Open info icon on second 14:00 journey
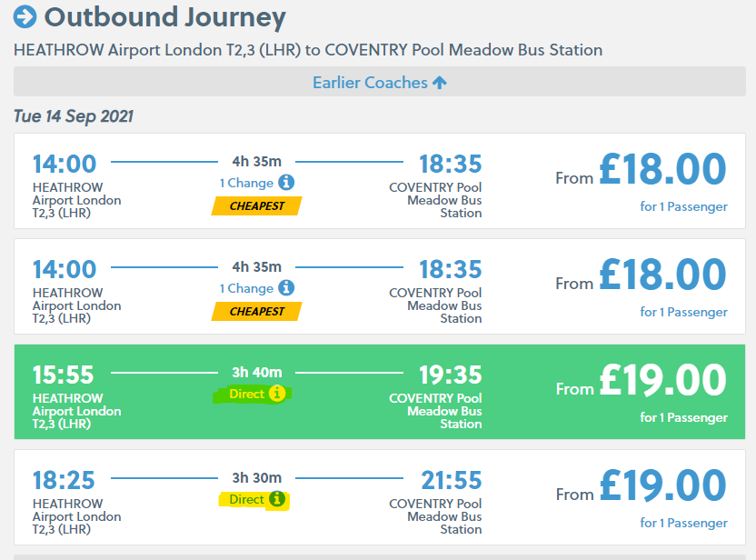The height and width of the screenshot is (560, 756). pyautogui.click(x=286, y=288)
